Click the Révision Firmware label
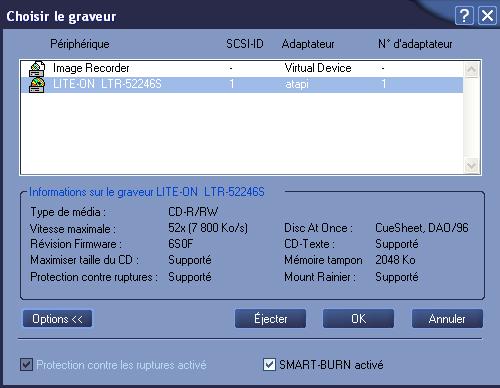 click(x=76, y=244)
